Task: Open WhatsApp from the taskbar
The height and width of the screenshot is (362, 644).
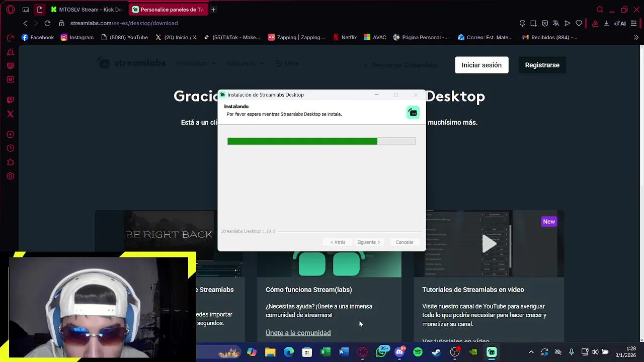Action: (x=381, y=352)
